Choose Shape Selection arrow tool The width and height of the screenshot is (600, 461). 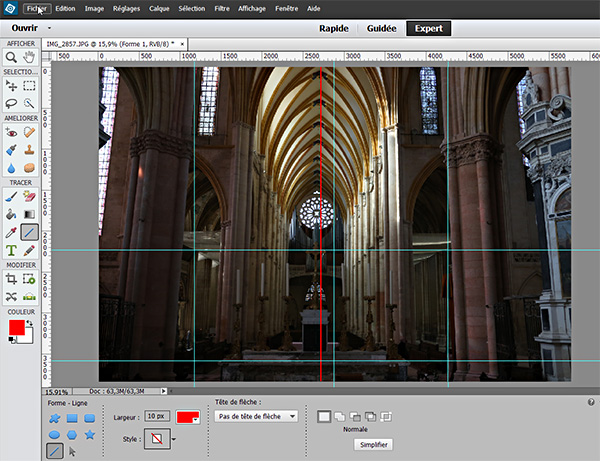click(x=72, y=452)
